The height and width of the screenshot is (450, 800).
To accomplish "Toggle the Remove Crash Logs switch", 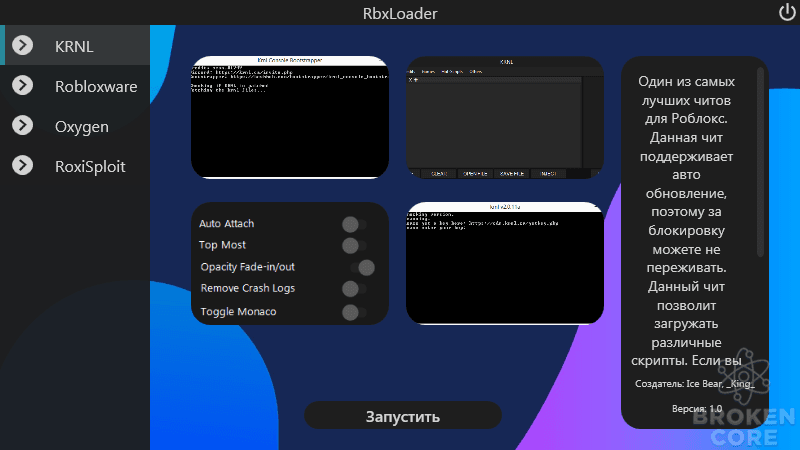I will pos(355,289).
